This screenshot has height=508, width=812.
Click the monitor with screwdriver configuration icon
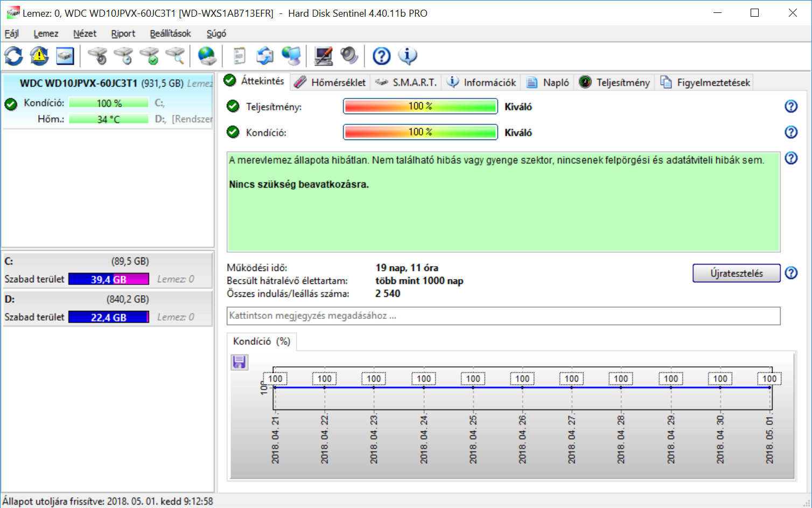point(324,55)
